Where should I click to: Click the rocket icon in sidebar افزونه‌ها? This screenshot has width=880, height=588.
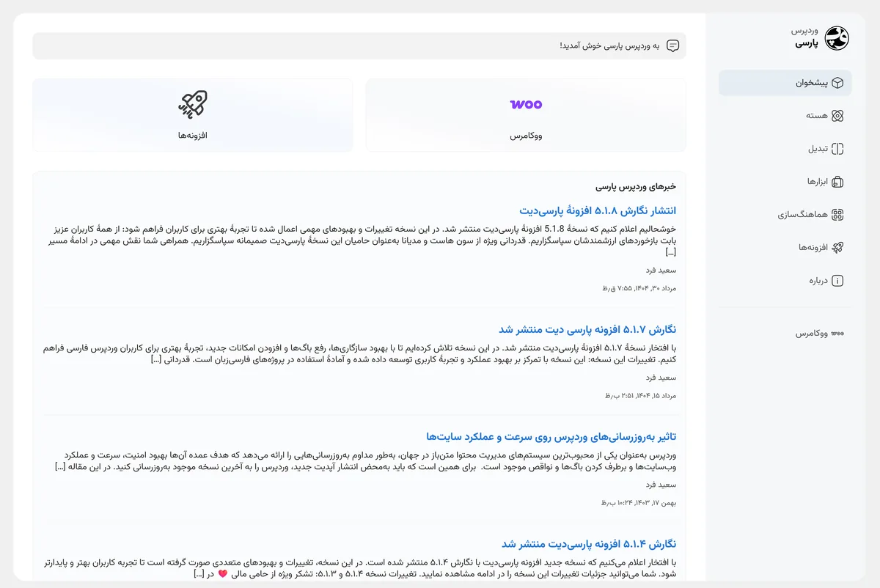coord(837,248)
